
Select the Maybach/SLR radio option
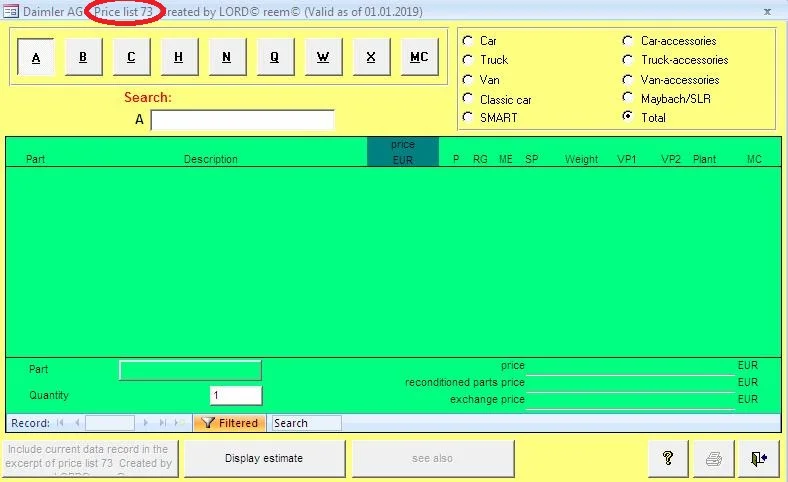point(628,98)
